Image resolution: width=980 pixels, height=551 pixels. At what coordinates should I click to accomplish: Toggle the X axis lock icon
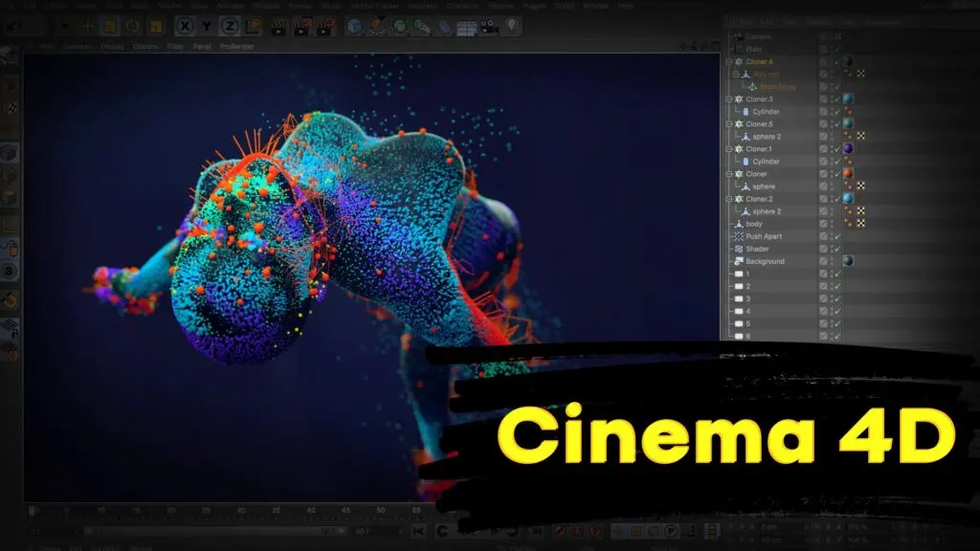pyautogui.click(x=185, y=26)
